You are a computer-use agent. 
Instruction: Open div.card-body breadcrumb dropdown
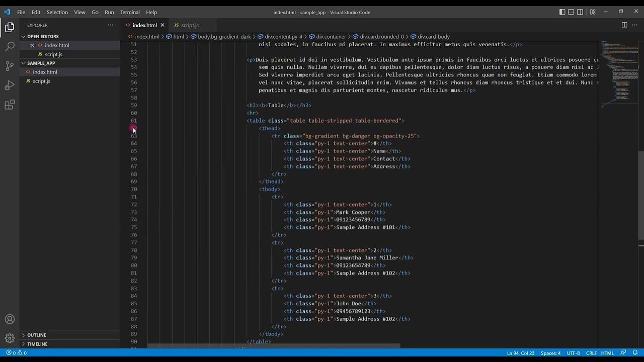click(431, 37)
